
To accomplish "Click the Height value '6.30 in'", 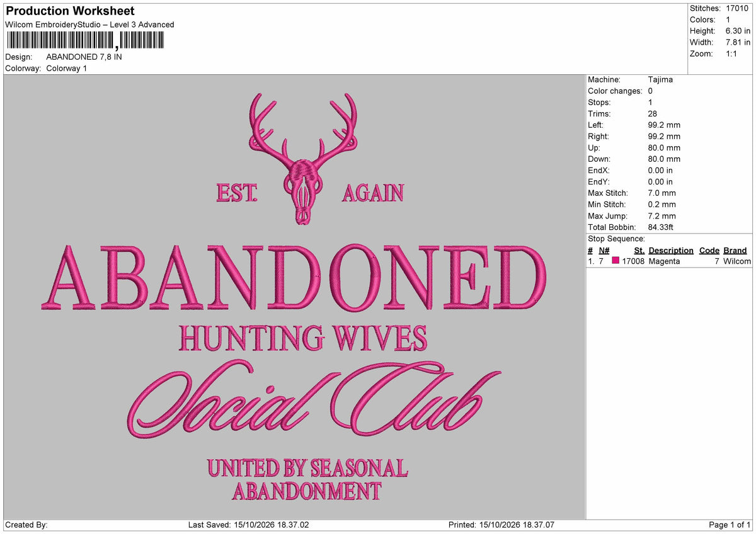I will (738, 31).
